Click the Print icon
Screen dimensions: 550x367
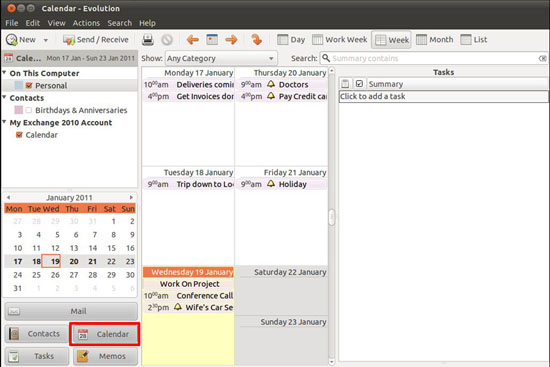tap(148, 40)
